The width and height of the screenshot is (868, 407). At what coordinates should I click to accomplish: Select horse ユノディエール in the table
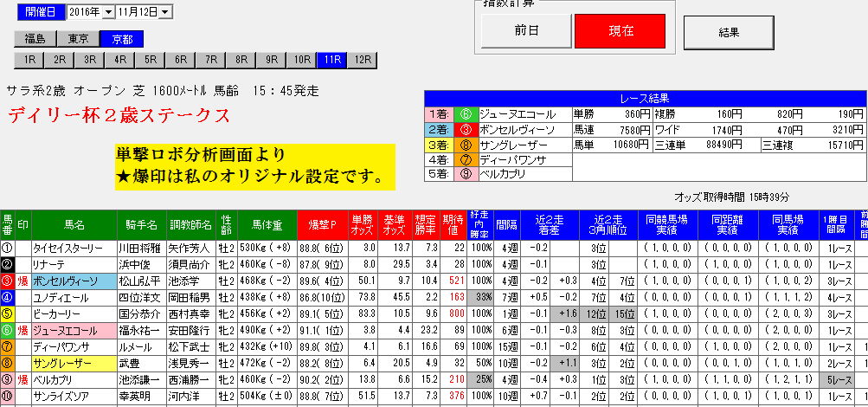74,297
